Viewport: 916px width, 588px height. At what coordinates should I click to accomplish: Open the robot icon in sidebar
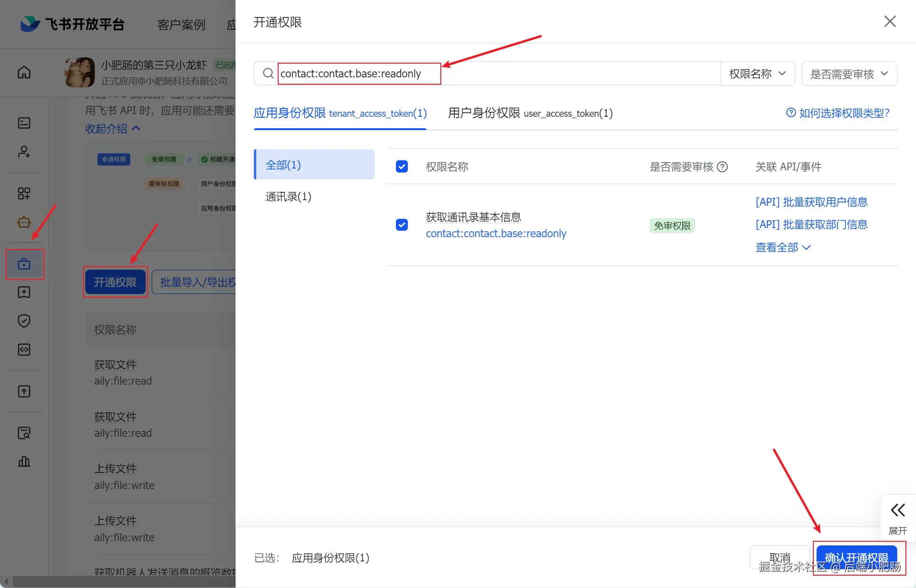tap(24, 223)
